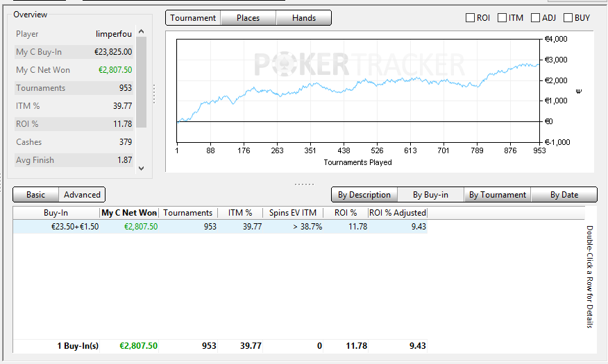This screenshot has width=608, height=364.
Task: Click the limperfou player name
Action: point(114,34)
